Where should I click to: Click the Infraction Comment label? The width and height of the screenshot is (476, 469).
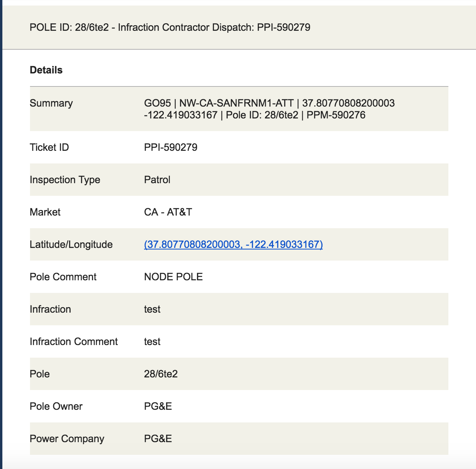[x=74, y=342]
